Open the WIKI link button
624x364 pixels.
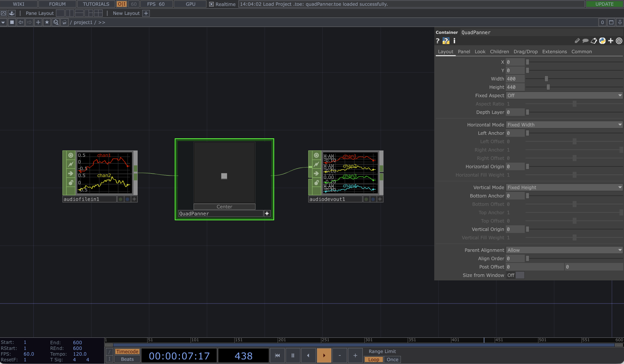click(x=19, y=4)
